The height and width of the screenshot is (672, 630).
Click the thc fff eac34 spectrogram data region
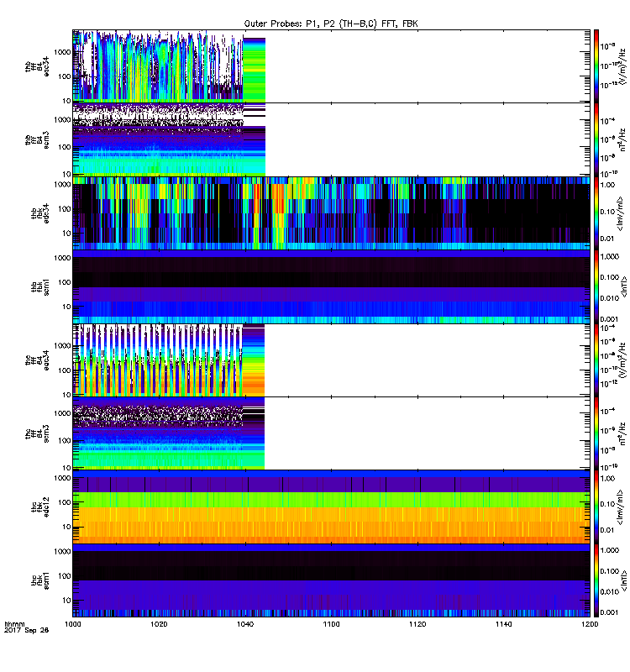(x=169, y=360)
